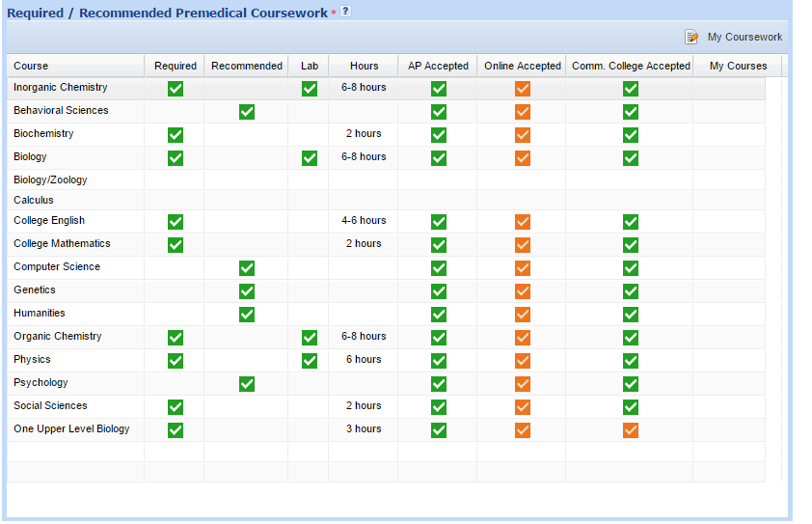Click Inorganic Chemistry Required green checkmark
The height and width of the screenshot is (524, 812).
175,89
